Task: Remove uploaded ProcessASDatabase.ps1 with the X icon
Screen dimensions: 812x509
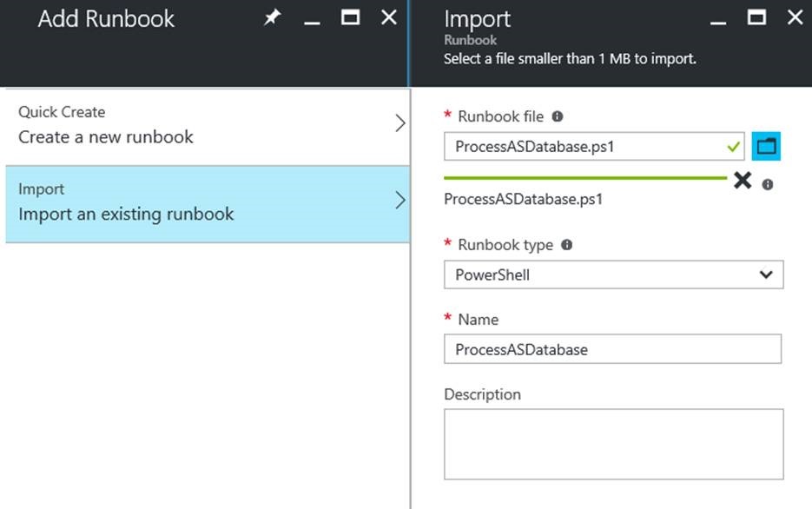Action: tap(742, 181)
